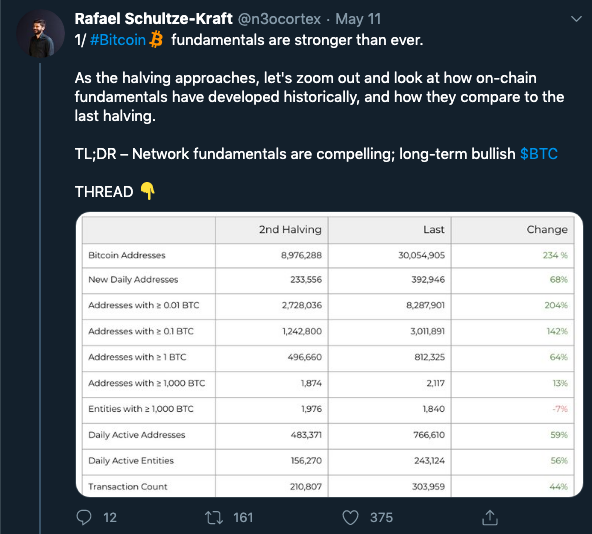Open the share tweet icon

click(x=490, y=517)
